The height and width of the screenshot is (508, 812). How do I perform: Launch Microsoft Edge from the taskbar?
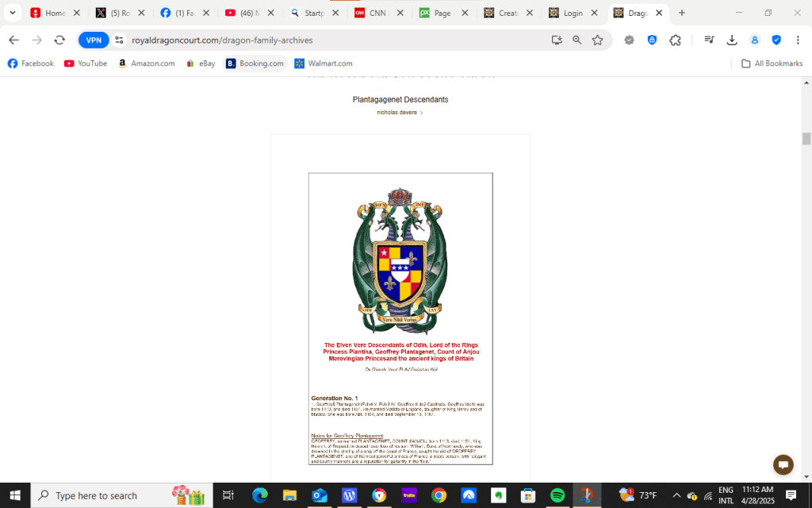260,495
